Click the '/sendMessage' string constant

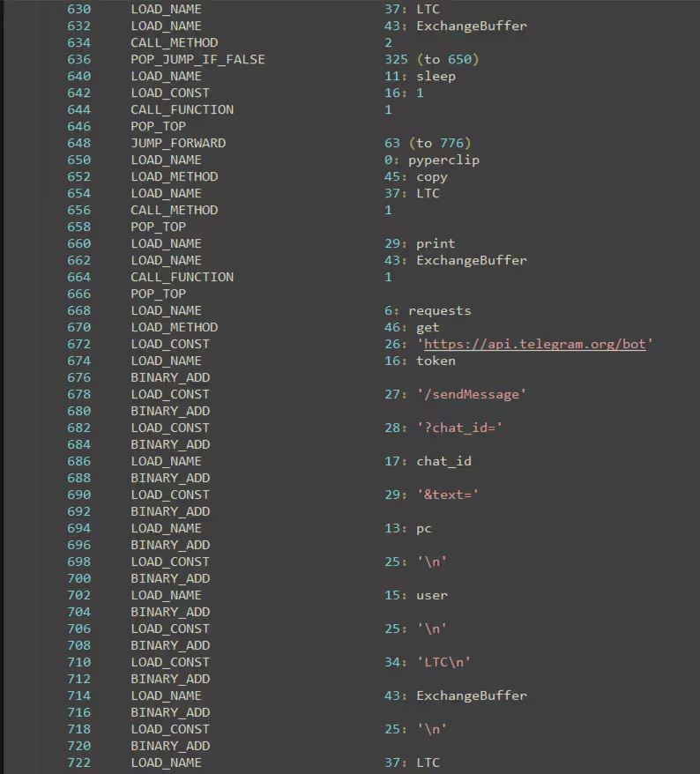(x=472, y=394)
